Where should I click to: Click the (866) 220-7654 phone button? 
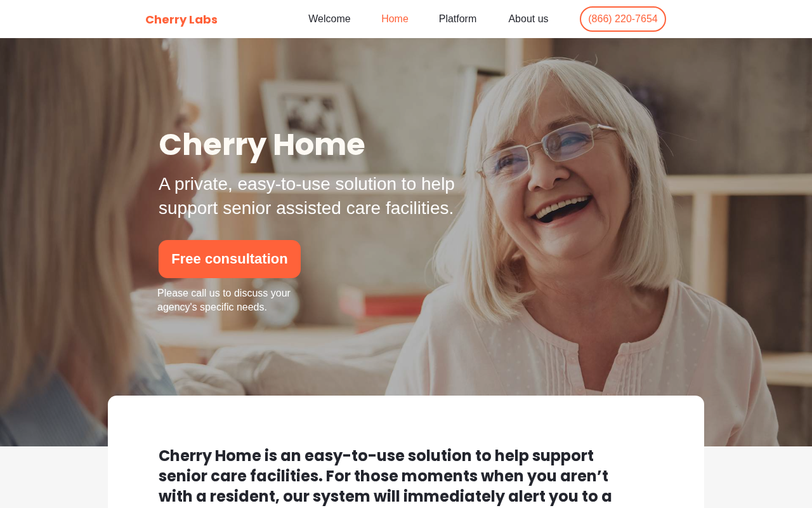[623, 19]
